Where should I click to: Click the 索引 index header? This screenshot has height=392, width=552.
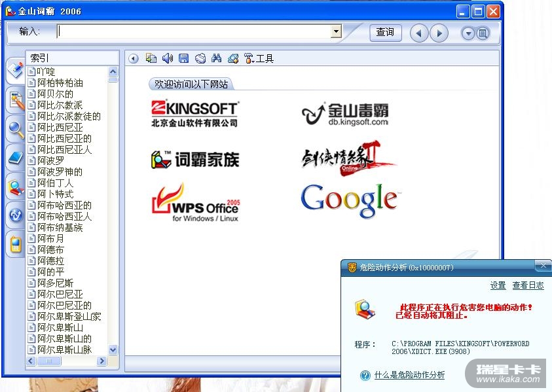point(72,58)
